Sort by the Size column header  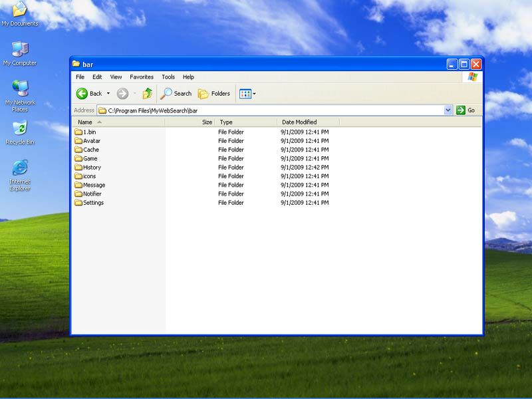click(x=190, y=122)
